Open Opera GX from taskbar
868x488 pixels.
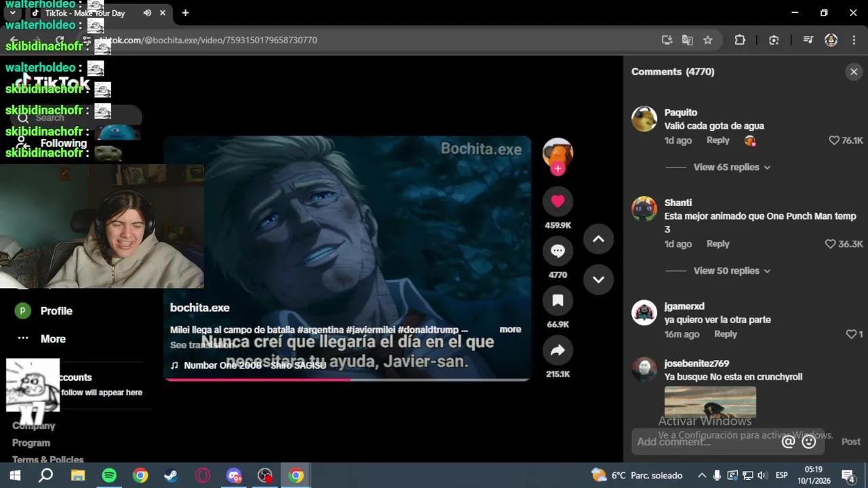point(202,476)
